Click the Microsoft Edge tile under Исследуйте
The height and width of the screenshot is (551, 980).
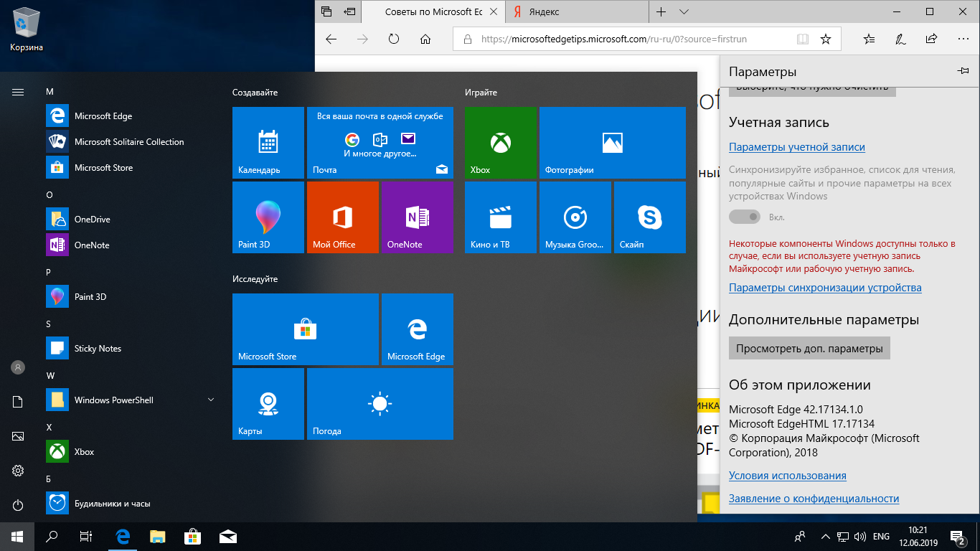(x=418, y=329)
